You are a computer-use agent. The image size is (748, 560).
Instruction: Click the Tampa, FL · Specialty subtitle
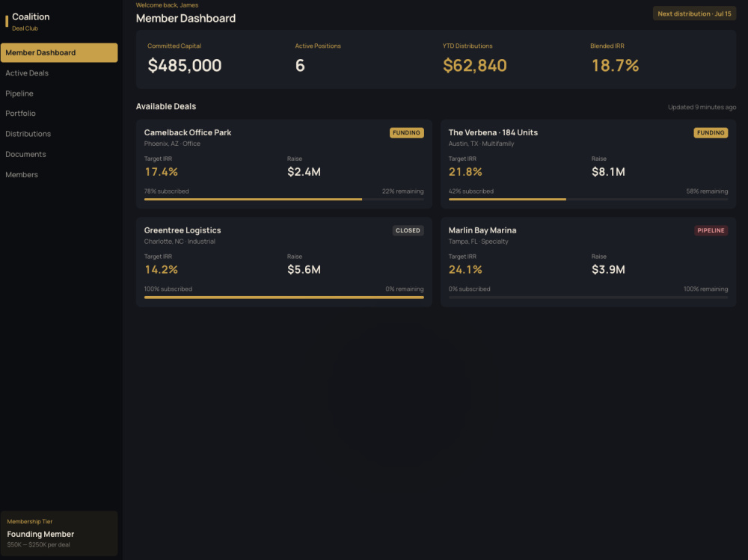click(x=478, y=241)
